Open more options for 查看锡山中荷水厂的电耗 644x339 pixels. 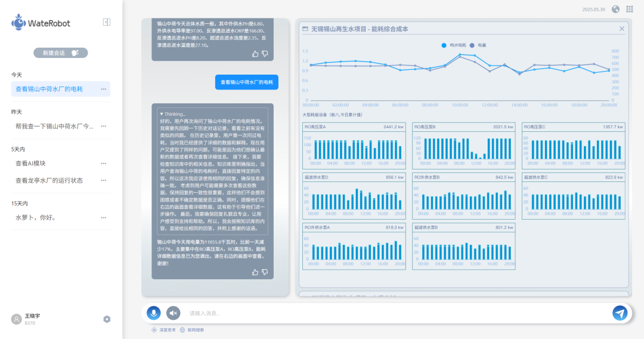pos(104,89)
